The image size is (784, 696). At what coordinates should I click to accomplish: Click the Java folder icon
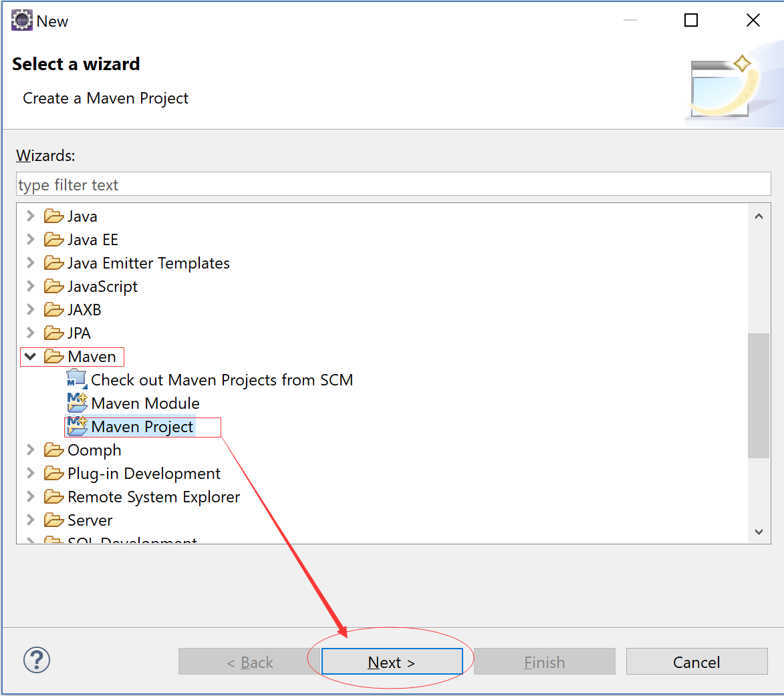[53, 216]
